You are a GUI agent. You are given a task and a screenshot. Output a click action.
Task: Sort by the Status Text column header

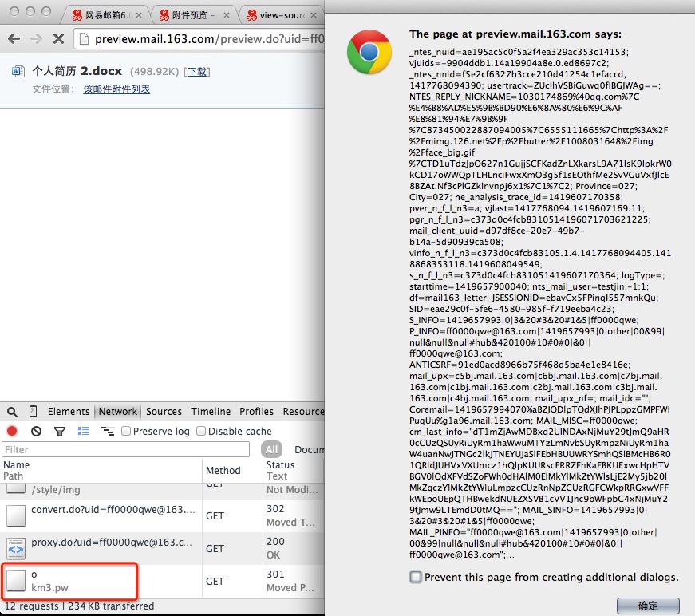pos(294,470)
